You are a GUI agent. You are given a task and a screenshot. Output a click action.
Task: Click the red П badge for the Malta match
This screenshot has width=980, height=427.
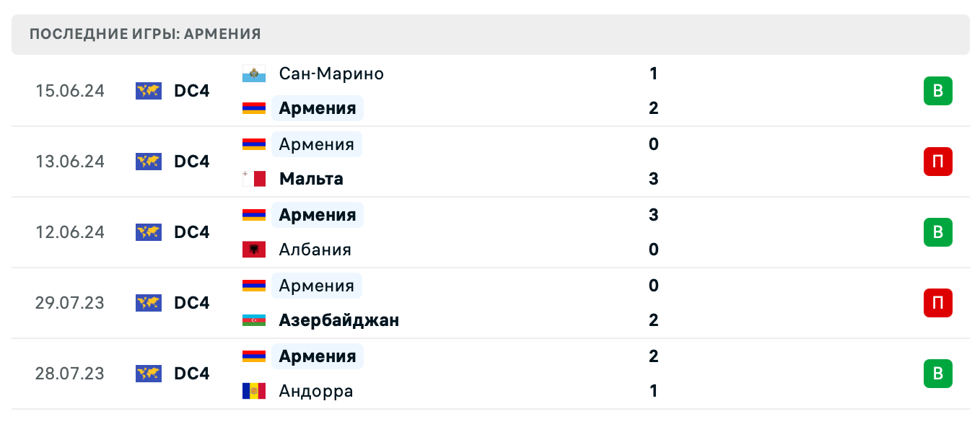pyautogui.click(x=937, y=162)
